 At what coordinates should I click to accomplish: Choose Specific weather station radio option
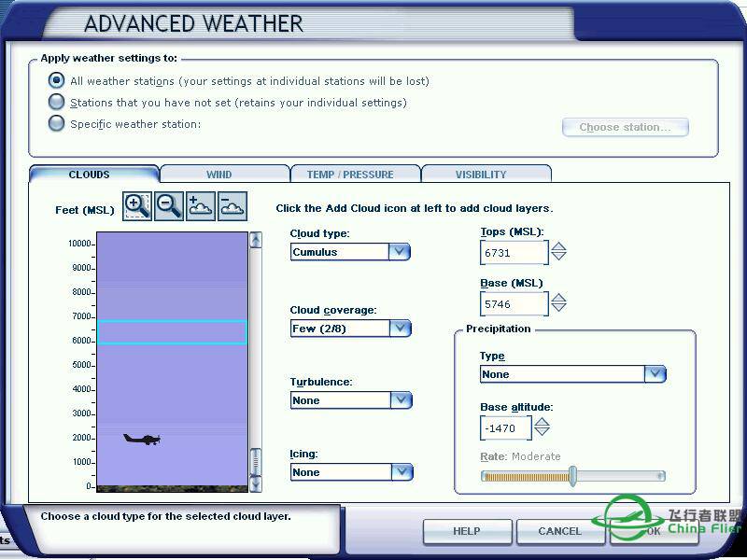[56, 123]
